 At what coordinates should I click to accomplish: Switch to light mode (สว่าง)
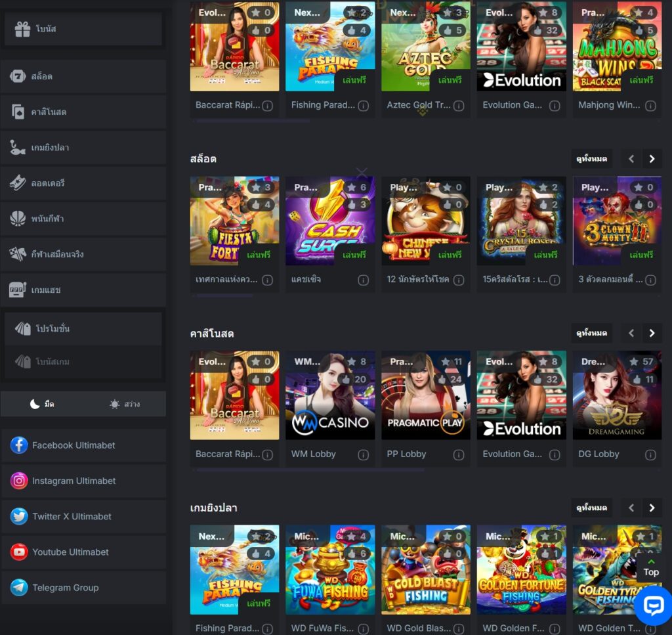[x=125, y=405]
